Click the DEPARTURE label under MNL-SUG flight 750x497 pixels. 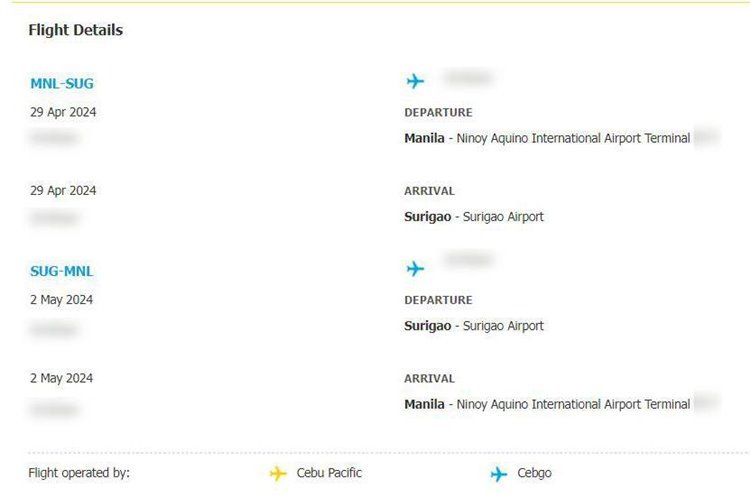[x=438, y=113]
